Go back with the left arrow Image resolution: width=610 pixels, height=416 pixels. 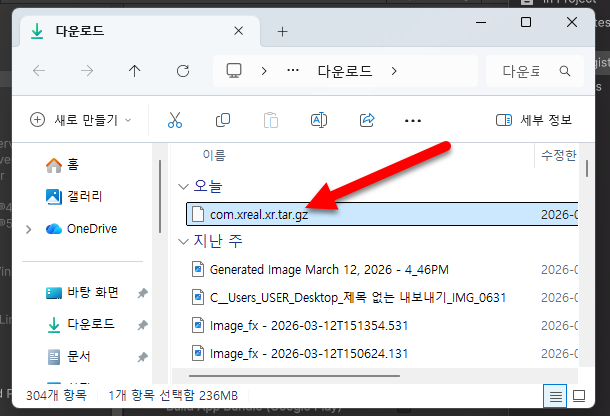point(39,71)
